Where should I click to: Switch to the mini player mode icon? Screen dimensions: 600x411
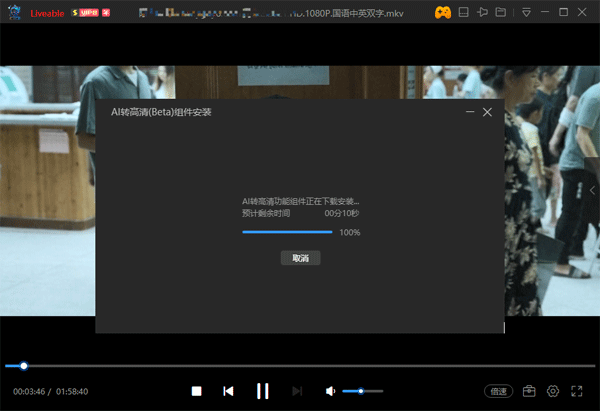pos(463,12)
